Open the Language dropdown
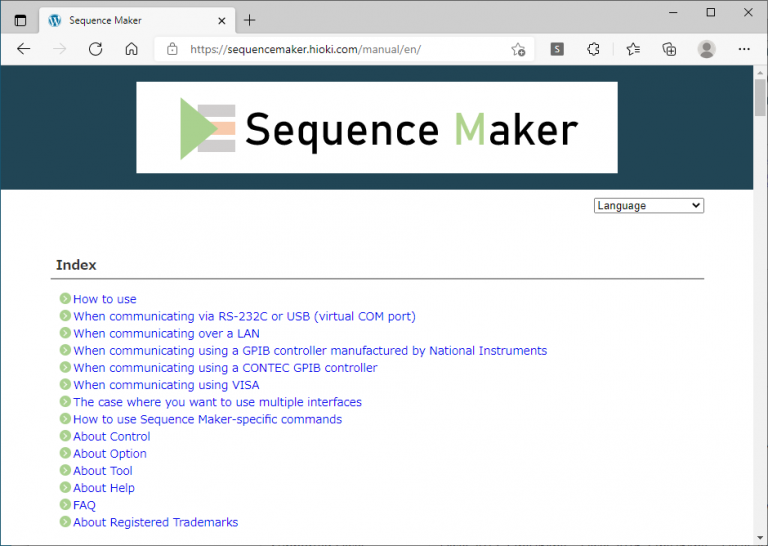Image resolution: width=768 pixels, height=546 pixels. point(648,206)
